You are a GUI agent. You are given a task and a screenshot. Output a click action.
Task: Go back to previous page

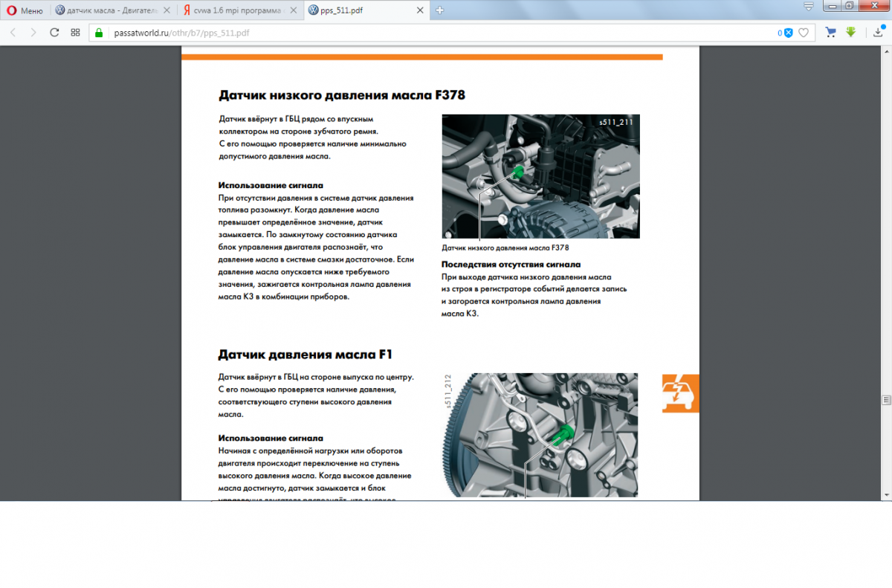(13, 33)
